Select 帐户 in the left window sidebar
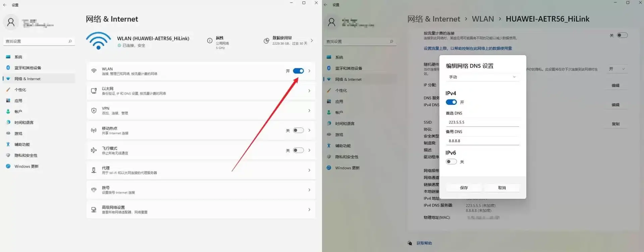The width and height of the screenshot is (644, 252). click(39, 112)
